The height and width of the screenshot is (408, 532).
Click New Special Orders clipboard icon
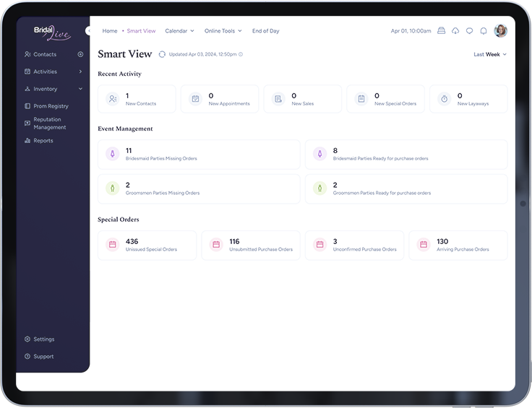[361, 99]
